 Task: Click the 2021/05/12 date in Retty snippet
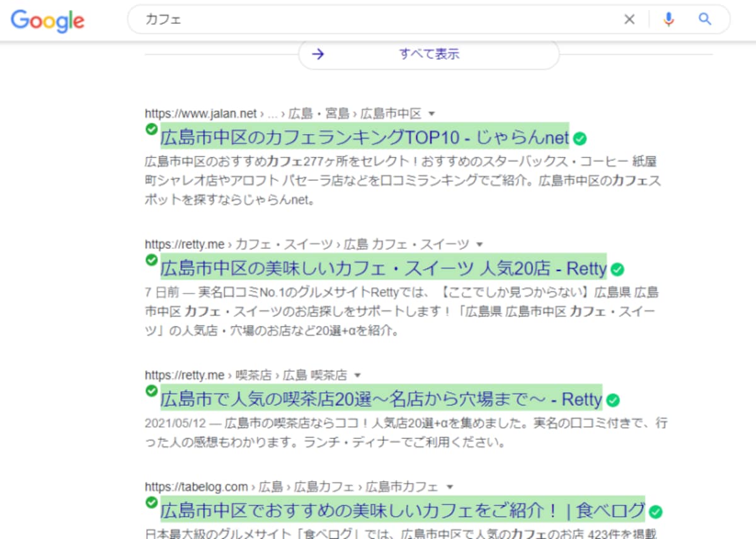(x=175, y=423)
